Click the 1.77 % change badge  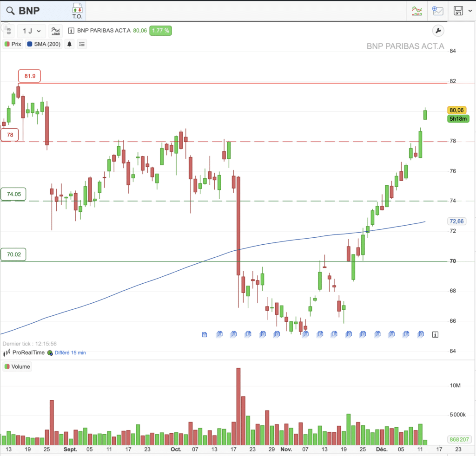pyautogui.click(x=160, y=31)
